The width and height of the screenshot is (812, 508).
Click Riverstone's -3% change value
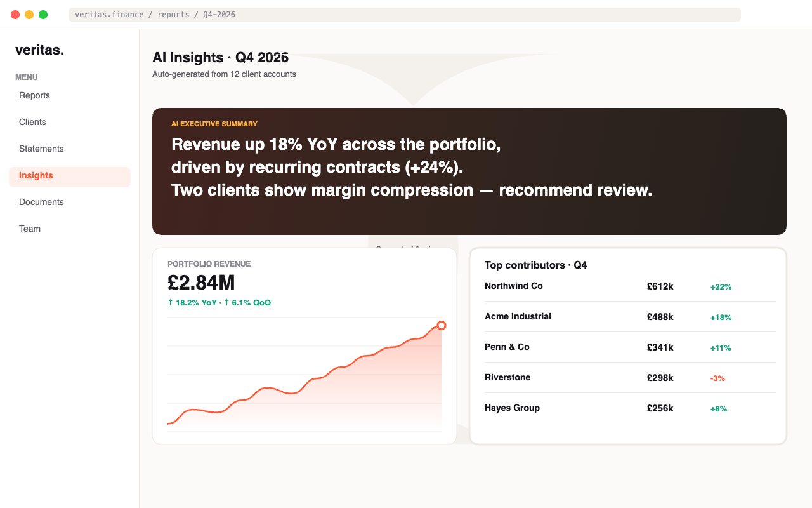point(717,378)
